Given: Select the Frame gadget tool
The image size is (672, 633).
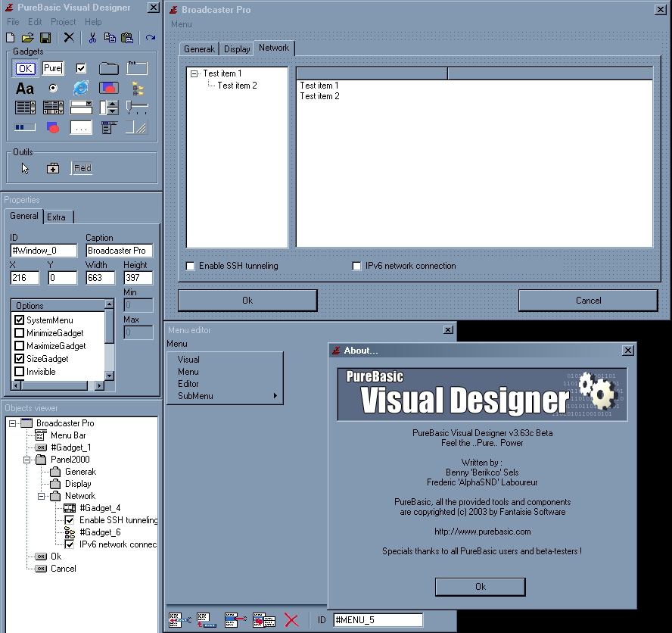Looking at the screenshot, I should click(x=137, y=68).
